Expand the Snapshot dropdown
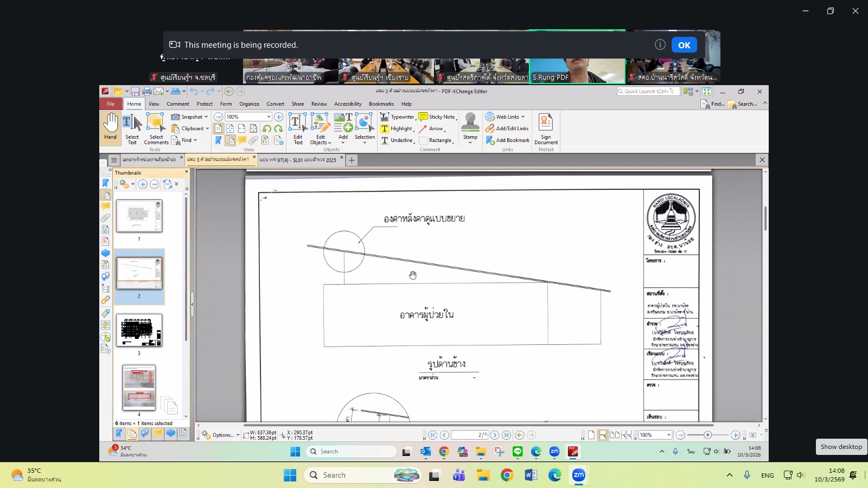This screenshot has width=868, height=488. tap(206, 117)
